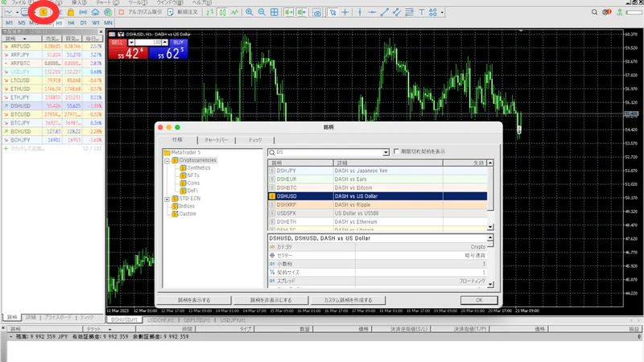This screenshot has width=644, height=362.
Task: Collapse the Cryptocurrencies tree node
Action: click(167, 161)
